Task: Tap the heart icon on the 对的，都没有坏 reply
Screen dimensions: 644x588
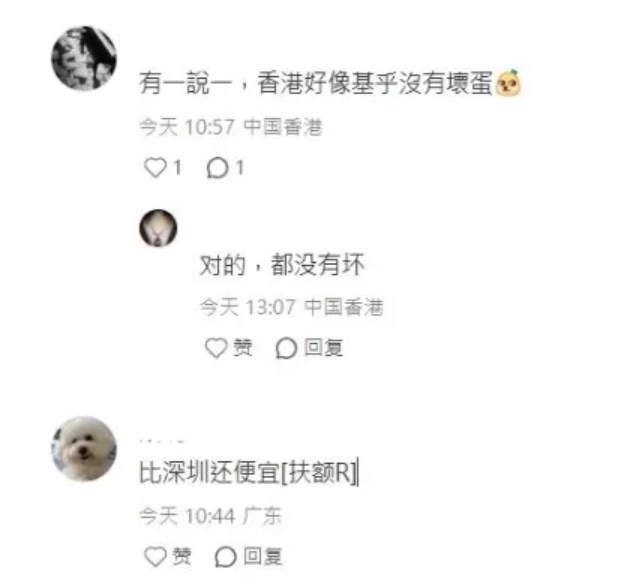Action: pyautogui.click(x=216, y=348)
